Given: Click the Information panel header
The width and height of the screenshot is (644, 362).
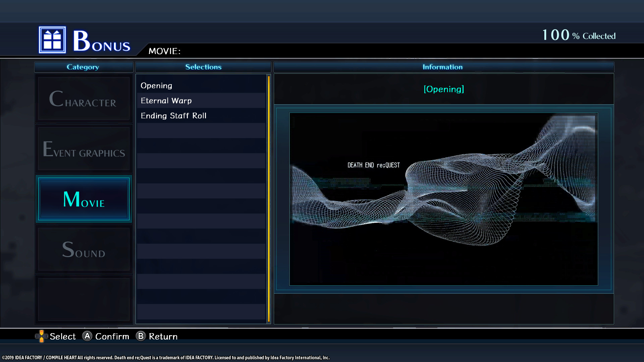Looking at the screenshot, I should (x=443, y=67).
